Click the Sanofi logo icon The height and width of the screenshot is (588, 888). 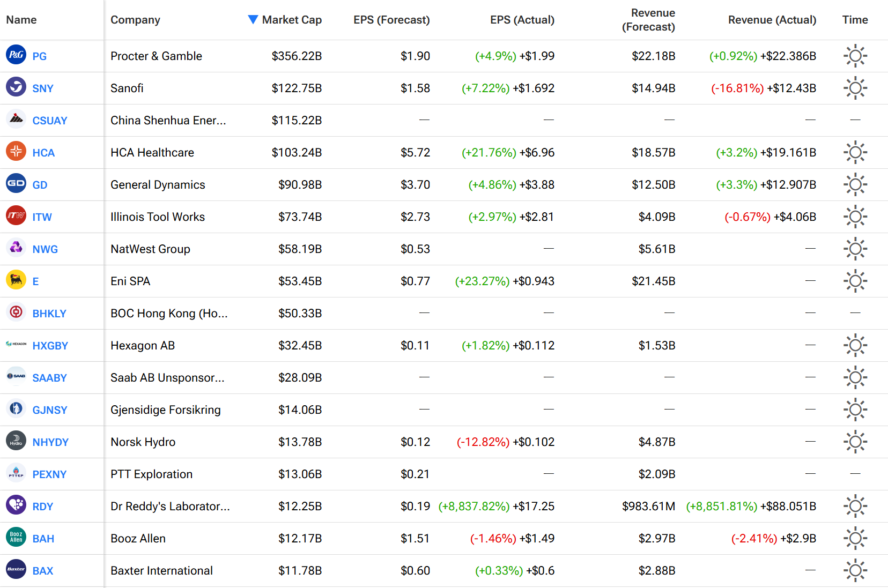16,87
